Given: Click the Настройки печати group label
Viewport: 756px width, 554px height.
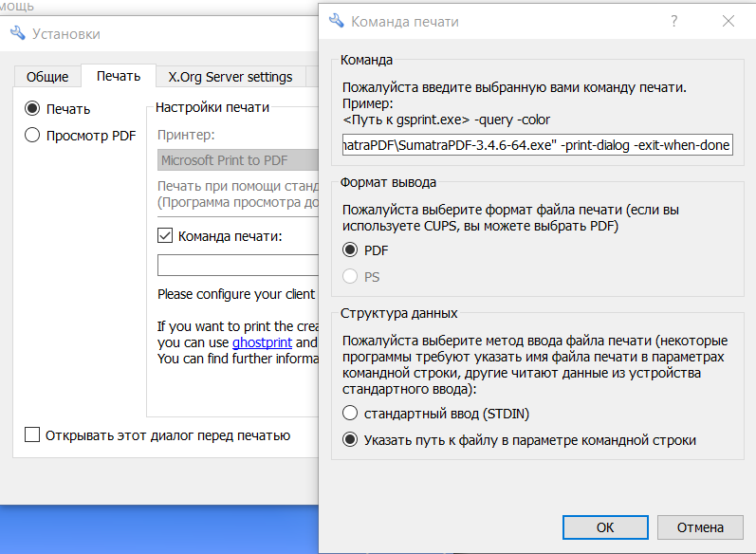Looking at the screenshot, I should point(212,107).
